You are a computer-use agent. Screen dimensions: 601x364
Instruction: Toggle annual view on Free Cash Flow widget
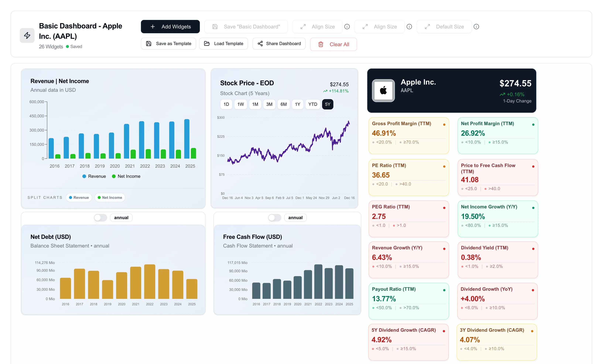(x=274, y=217)
